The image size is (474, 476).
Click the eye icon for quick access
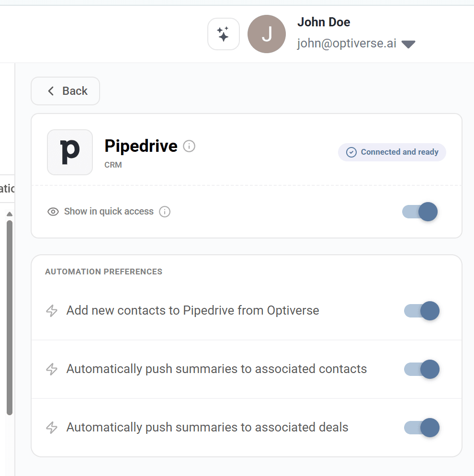[53, 212]
